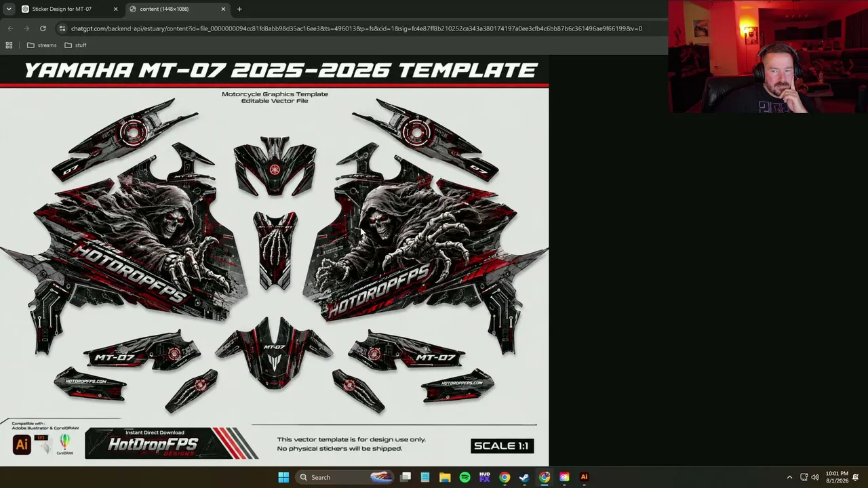Open the clock showing 10:01 PM
The height and width of the screenshot is (488, 868).
(x=837, y=477)
